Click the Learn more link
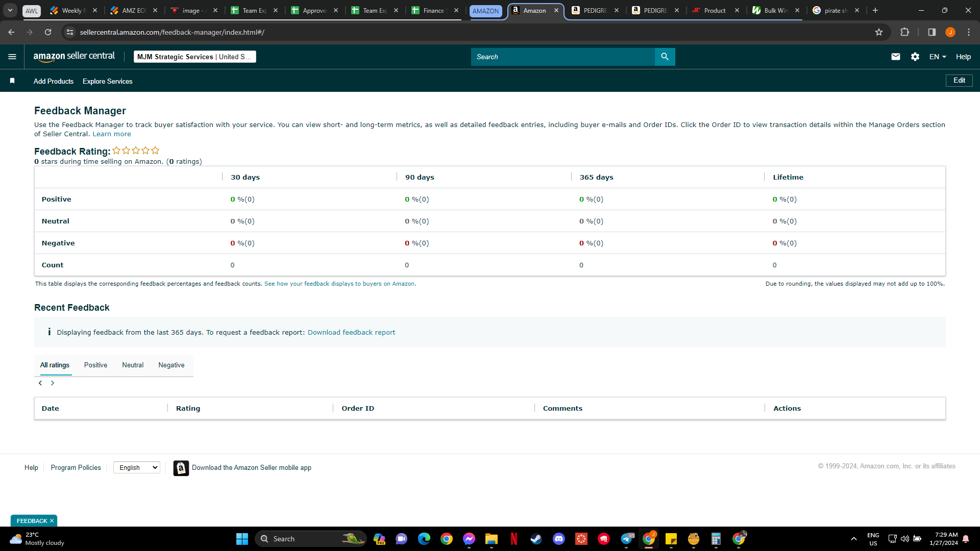Screen dimensions: 980x551 (112, 134)
